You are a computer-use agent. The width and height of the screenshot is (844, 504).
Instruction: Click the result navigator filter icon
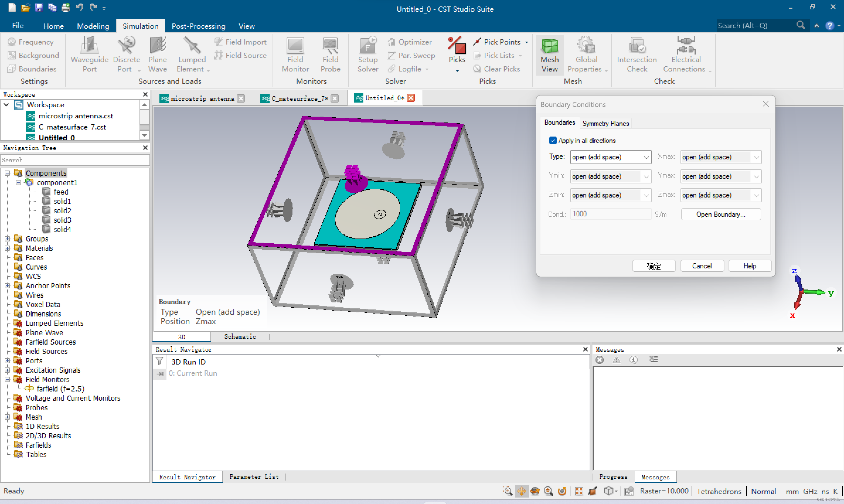pos(159,361)
